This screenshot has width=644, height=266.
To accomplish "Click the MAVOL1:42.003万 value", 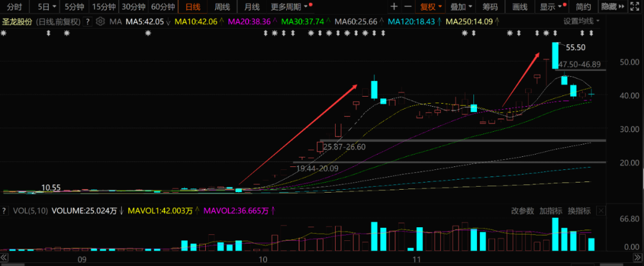I will click(160, 211).
